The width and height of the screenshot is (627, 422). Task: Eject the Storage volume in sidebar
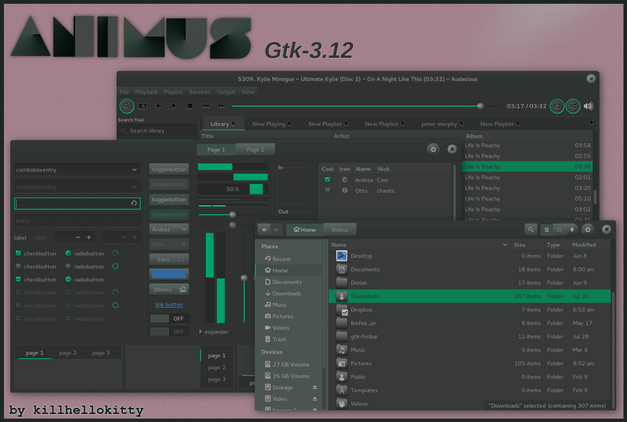click(x=315, y=387)
